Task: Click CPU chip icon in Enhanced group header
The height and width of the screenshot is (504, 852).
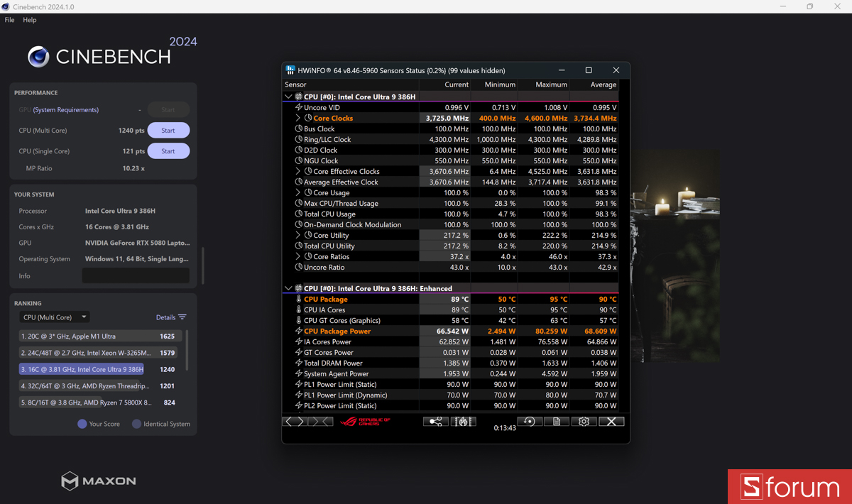Action: tap(299, 288)
